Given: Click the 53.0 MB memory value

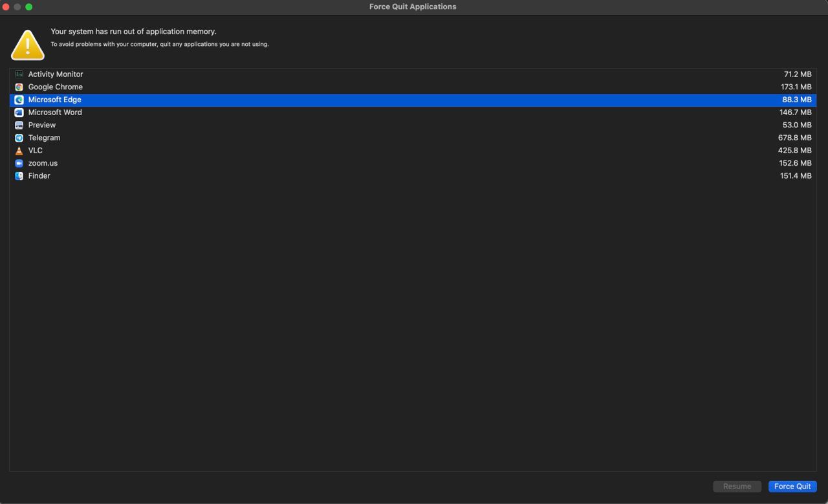Looking at the screenshot, I should (x=797, y=125).
